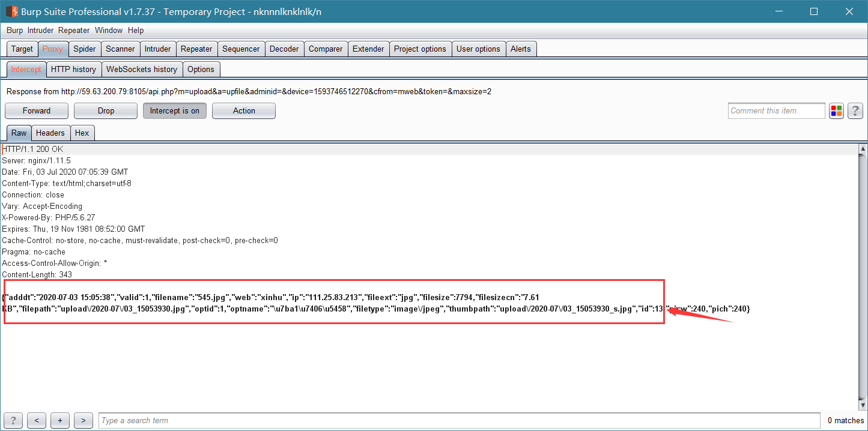Image resolution: width=868 pixels, height=431 pixels.
Task: Click the search help question mark button
Action: click(x=13, y=420)
